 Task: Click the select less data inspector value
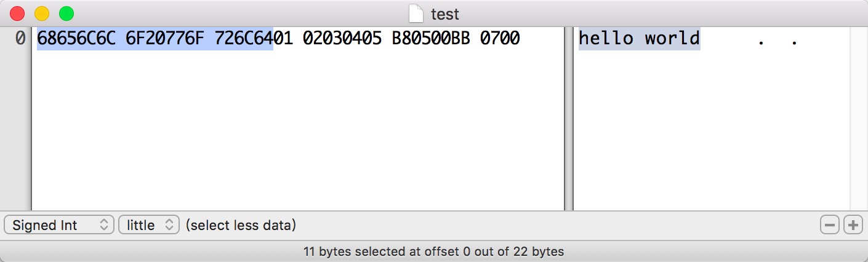coord(241,226)
